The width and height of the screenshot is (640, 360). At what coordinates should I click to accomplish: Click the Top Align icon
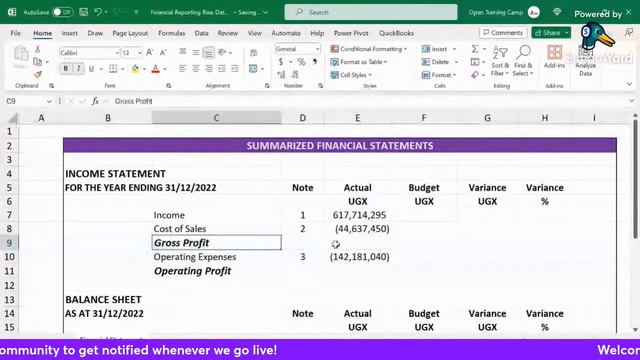(183, 52)
